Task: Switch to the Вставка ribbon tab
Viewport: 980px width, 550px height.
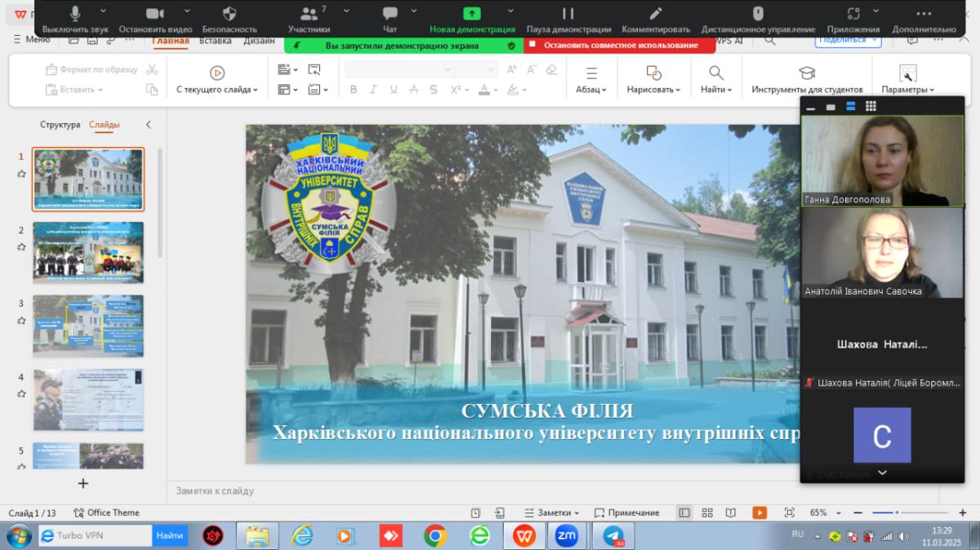Action: pyautogui.click(x=215, y=40)
